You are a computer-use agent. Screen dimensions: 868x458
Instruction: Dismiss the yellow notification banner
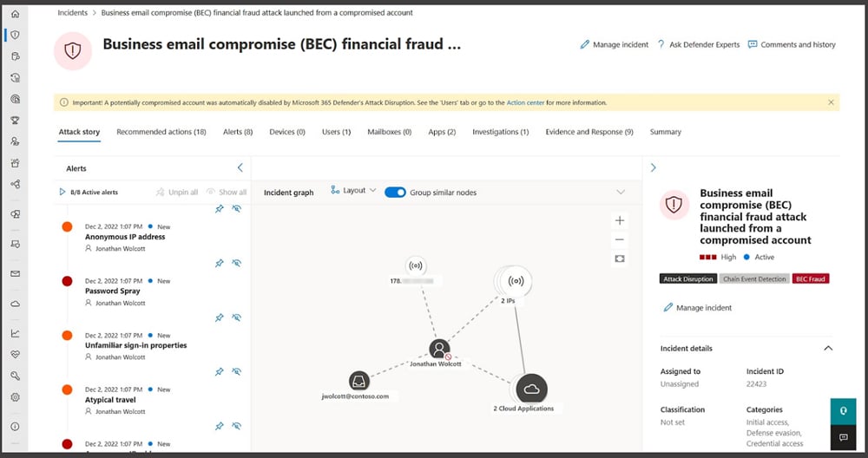(831, 102)
